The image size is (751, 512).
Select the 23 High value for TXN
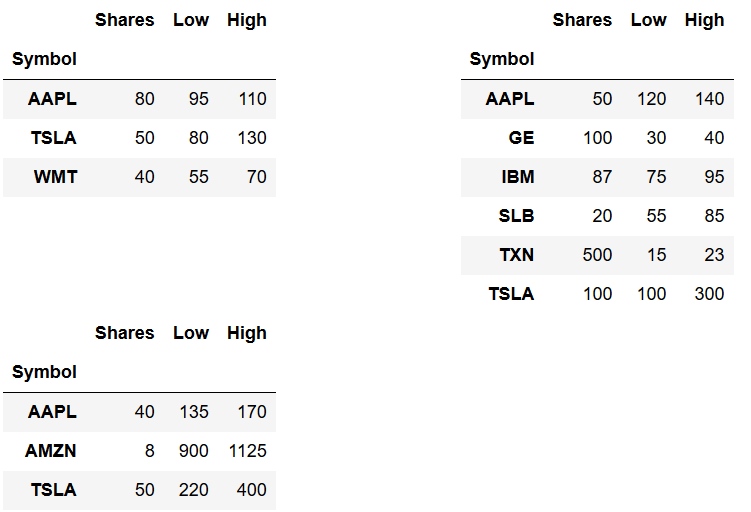pyautogui.click(x=714, y=255)
